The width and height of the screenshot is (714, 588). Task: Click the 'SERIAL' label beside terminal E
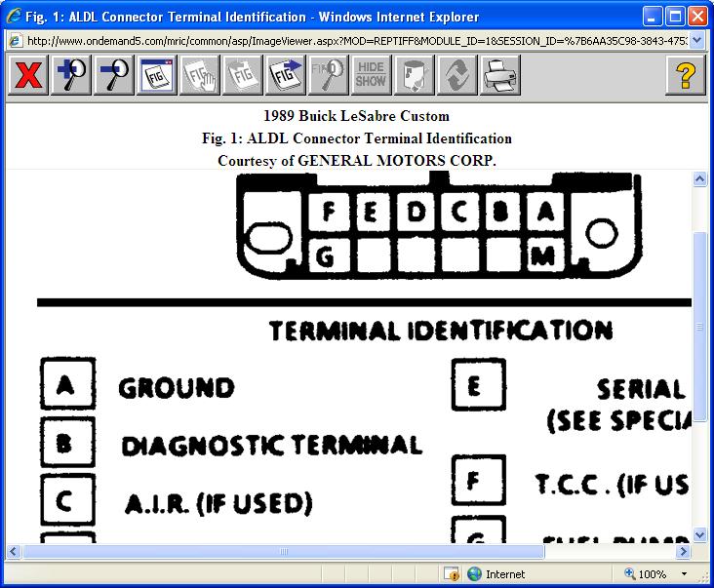point(641,390)
